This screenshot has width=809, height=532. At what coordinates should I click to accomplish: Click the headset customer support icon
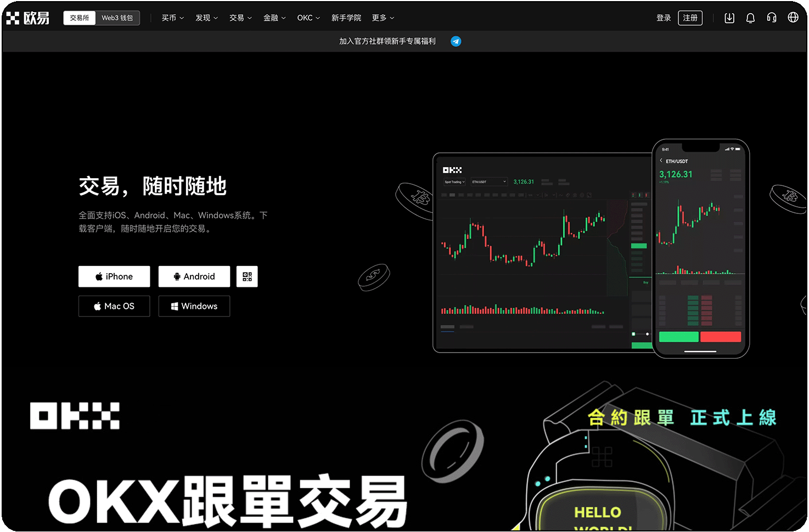click(x=771, y=18)
